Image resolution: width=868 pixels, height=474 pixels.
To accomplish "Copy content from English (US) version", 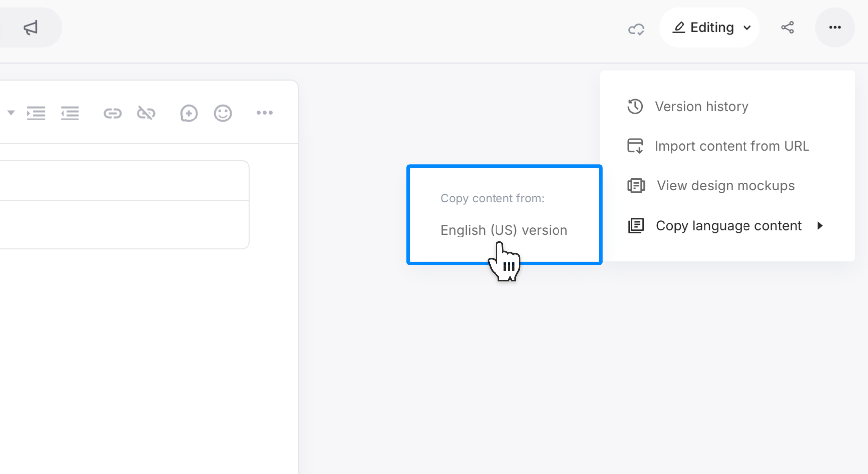I will click(503, 230).
